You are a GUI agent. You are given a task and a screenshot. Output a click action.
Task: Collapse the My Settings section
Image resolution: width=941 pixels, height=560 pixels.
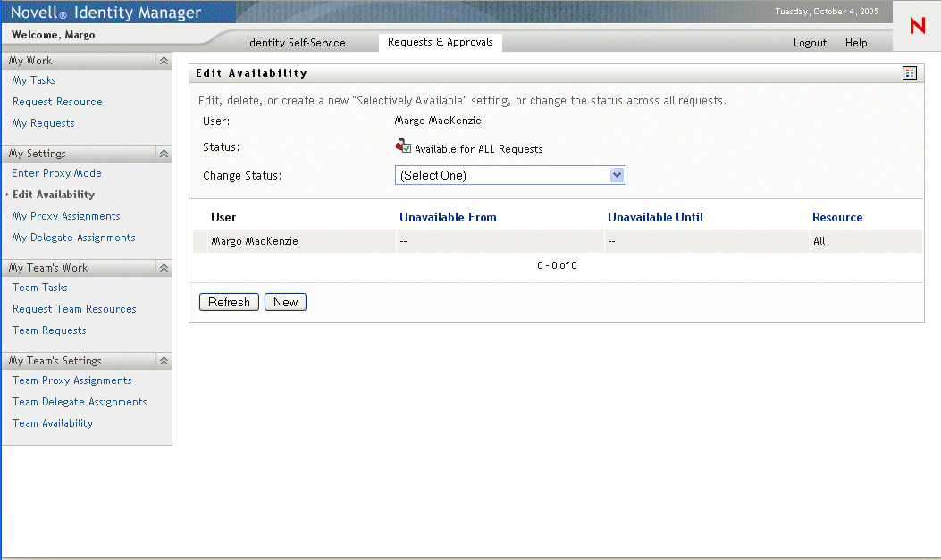click(164, 154)
